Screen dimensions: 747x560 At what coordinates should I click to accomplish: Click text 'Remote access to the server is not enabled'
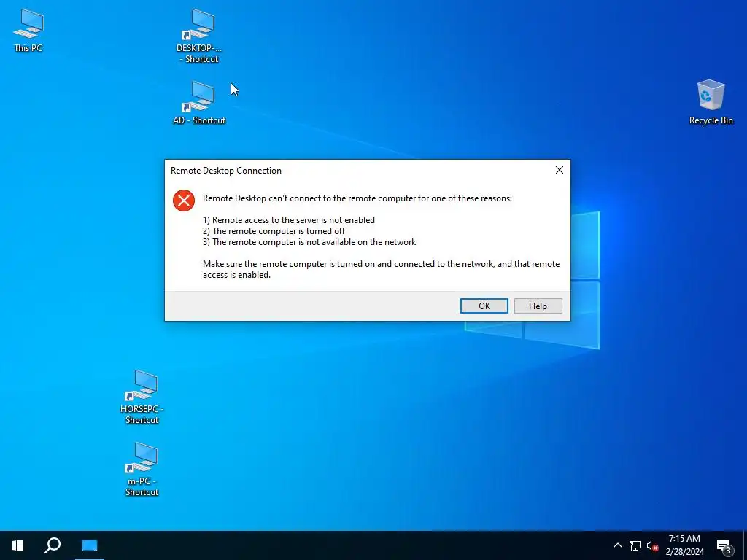(x=293, y=220)
